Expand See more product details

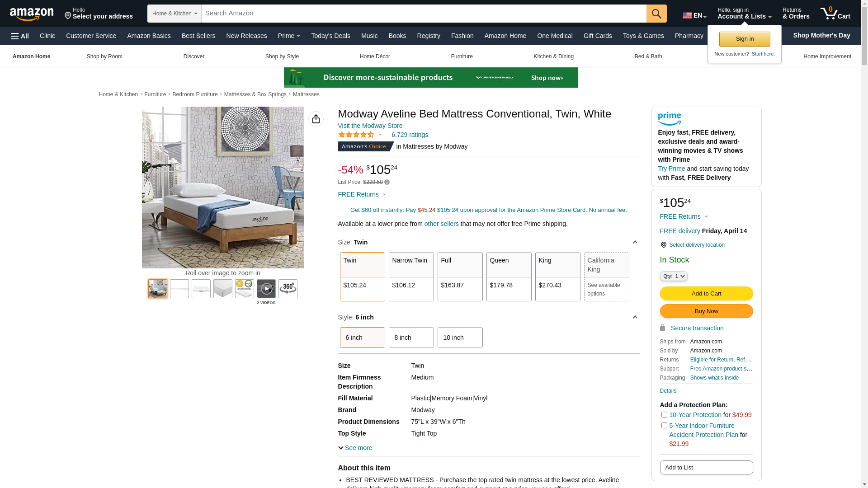[x=355, y=448]
